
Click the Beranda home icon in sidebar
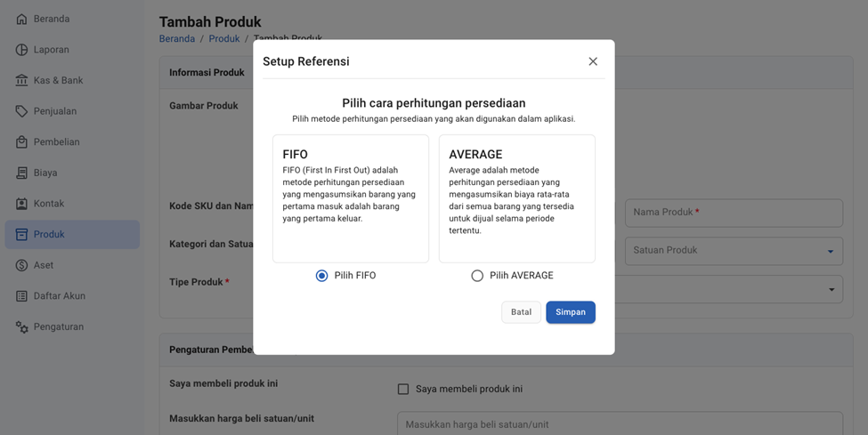(x=21, y=19)
